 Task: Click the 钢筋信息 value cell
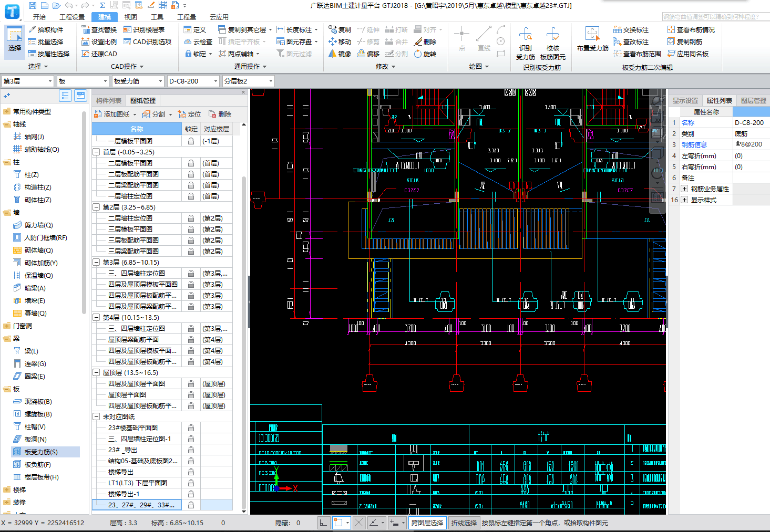(x=751, y=144)
